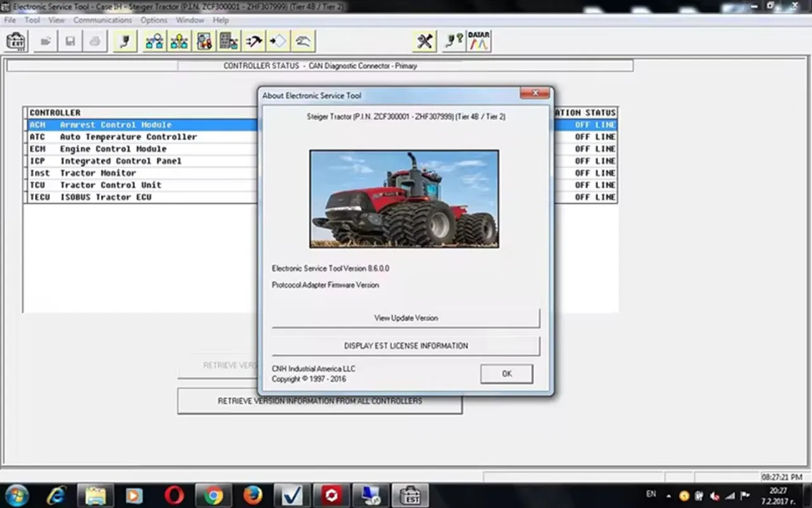The image size is (812, 508).
Task: Open the DATAR graph icon
Action: [x=478, y=42]
